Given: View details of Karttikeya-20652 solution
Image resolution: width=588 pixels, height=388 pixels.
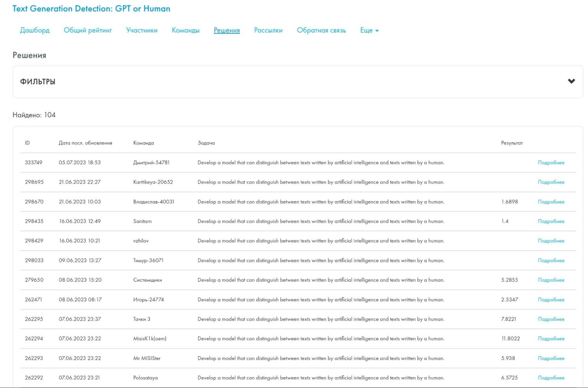Looking at the screenshot, I should 551,182.
